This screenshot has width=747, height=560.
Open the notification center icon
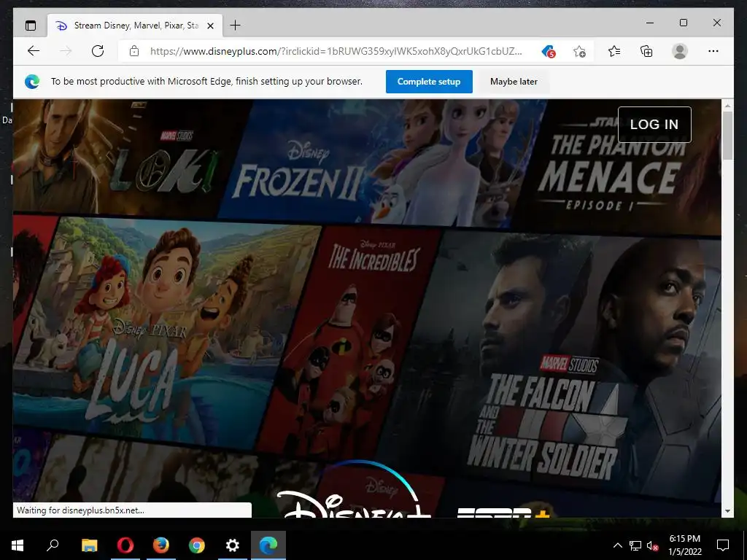tap(723, 545)
